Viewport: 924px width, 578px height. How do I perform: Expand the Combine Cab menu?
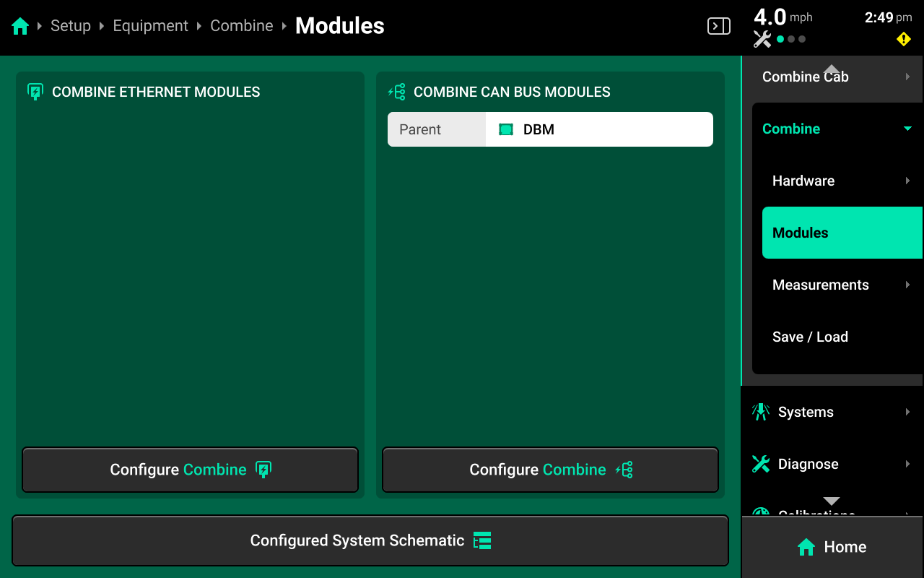[x=907, y=77]
